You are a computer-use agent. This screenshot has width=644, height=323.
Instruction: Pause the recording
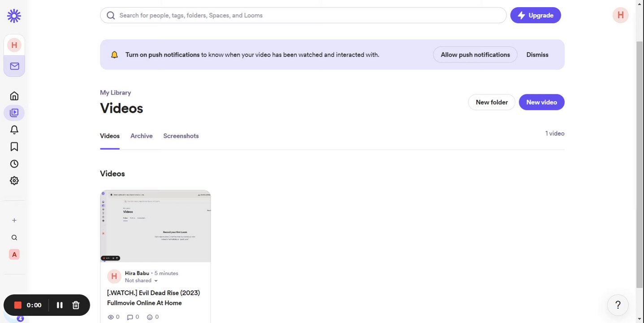[x=60, y=305]
